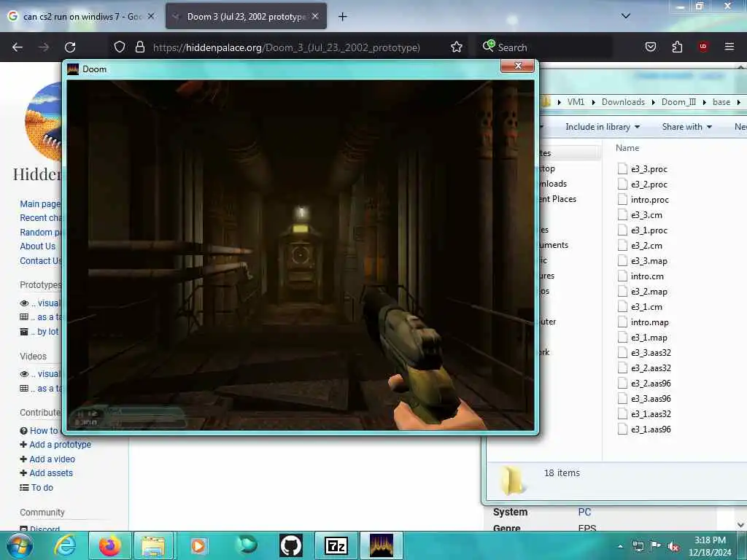Image resolution: width=747 pixels, height=560 pixels.
Task: Open the Windows Start orb
Action: pyautogui.click(x=20, y=545)
